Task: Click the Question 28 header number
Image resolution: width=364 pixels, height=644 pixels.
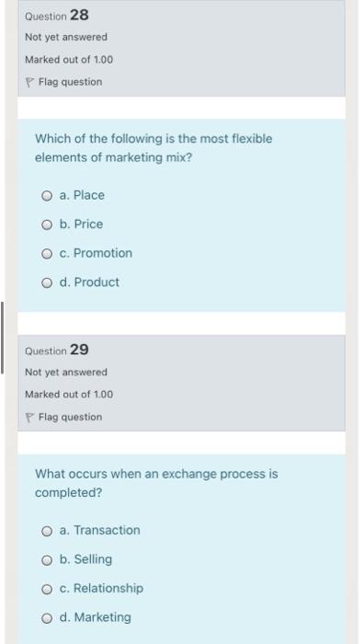Action: click(x=79, y=15)
